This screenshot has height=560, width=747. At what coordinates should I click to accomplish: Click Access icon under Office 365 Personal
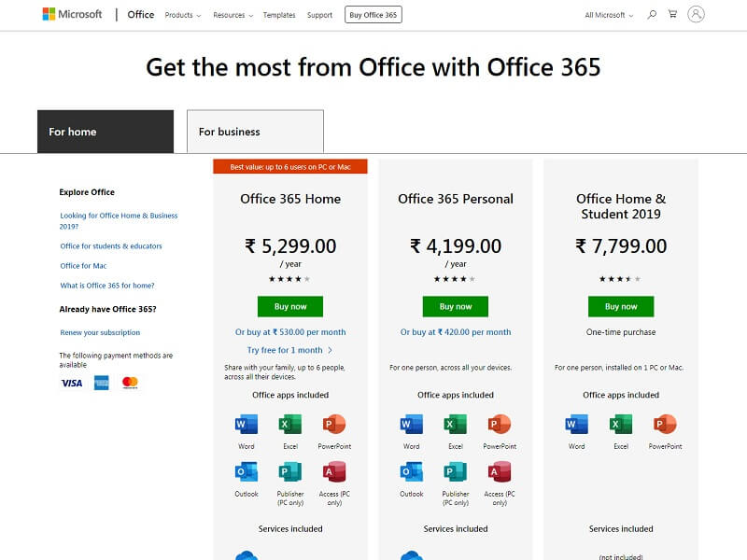coord(500,471)
